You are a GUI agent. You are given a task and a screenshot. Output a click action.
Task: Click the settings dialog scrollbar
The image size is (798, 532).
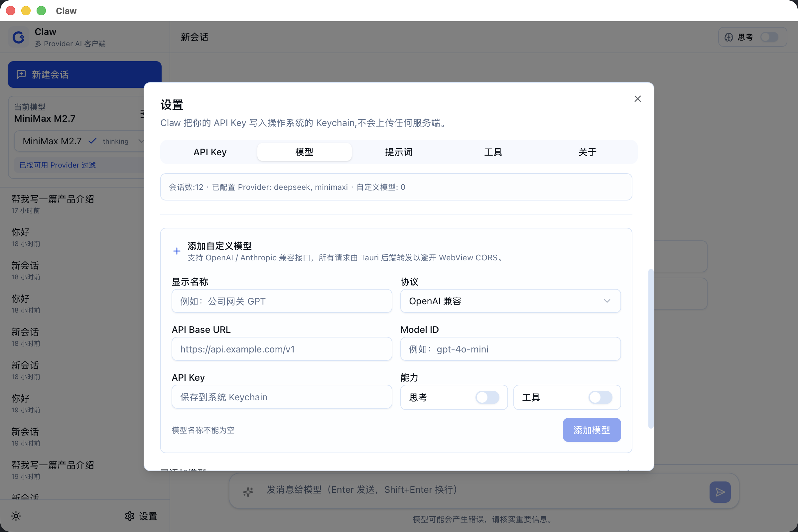coord(650,348)
